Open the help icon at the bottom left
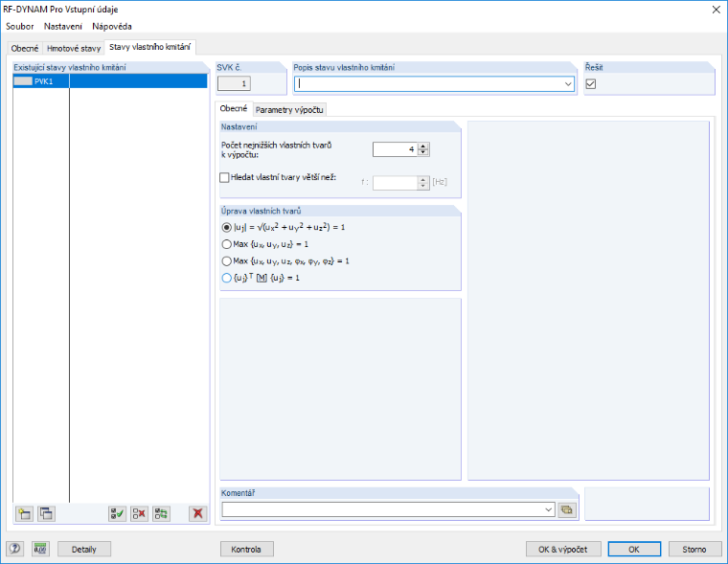728x564 pixels. point(15,549)
